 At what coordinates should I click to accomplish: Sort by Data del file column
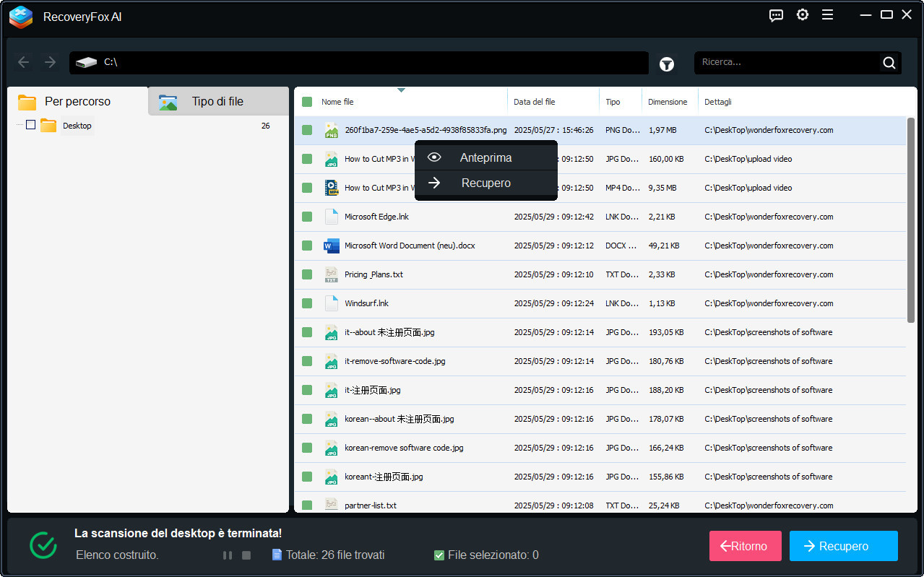tap(535, 102)
